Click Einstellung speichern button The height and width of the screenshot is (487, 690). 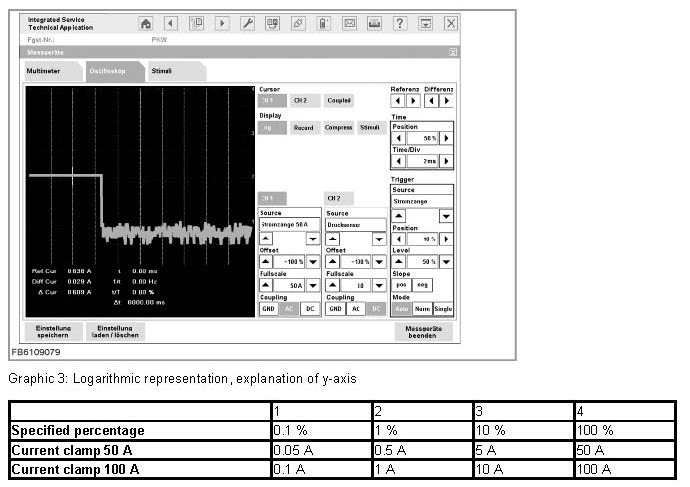(53, 332)
